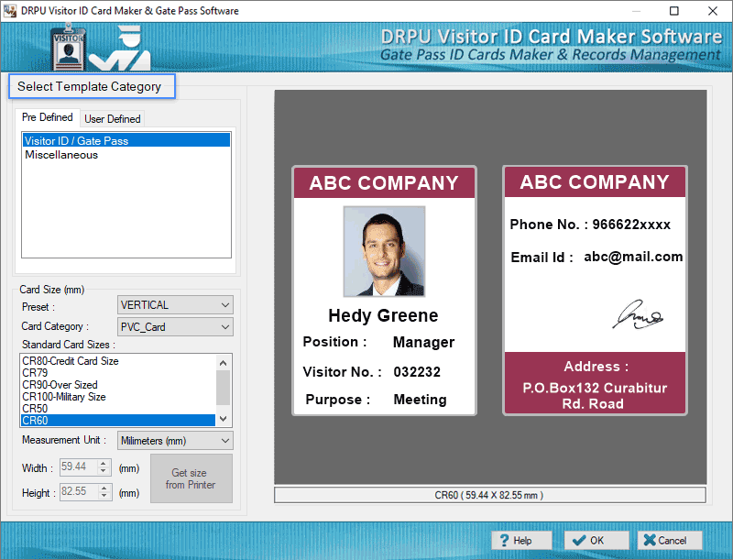This screenshot has height=560, width=733.
Task: Close the application window
Action: click(713, 11)
